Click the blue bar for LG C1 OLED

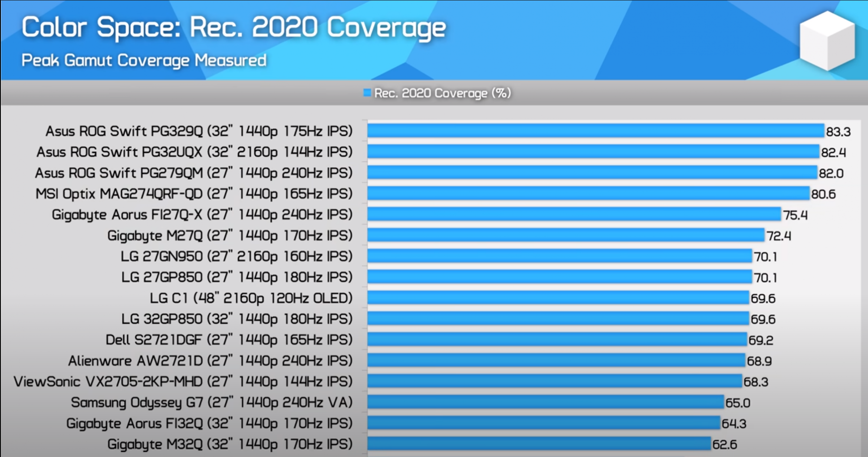coord(558,298)
